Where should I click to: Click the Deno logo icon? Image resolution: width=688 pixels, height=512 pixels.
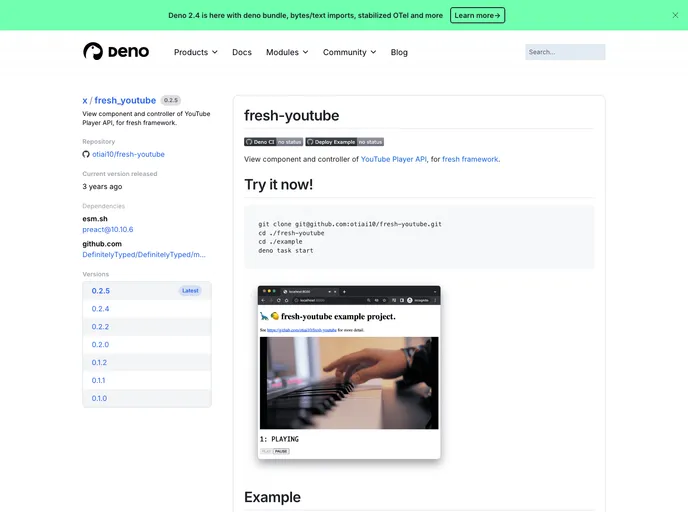point(93,51)
